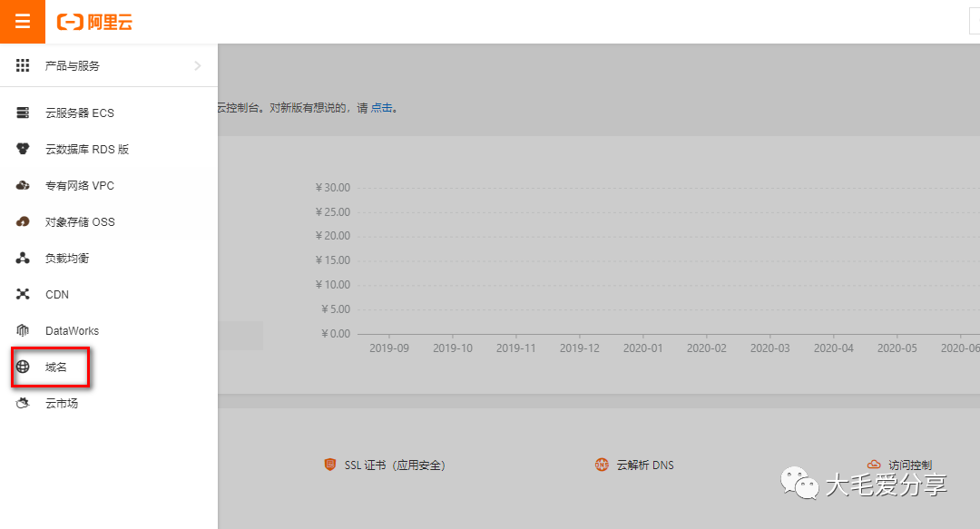
Task: Click the cloud market 云市场 icon
Action: (23, 403)
